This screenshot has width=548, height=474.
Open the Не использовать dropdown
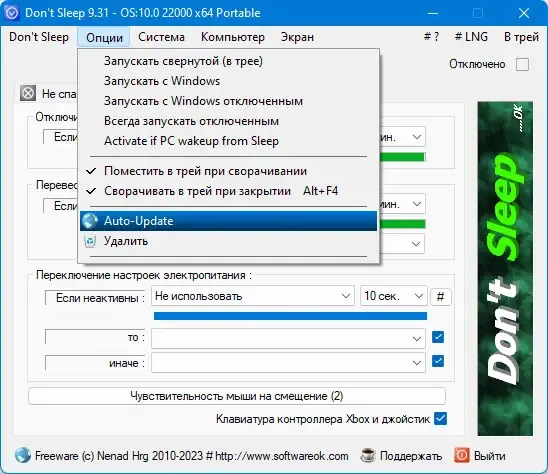(x=253, y=296)
